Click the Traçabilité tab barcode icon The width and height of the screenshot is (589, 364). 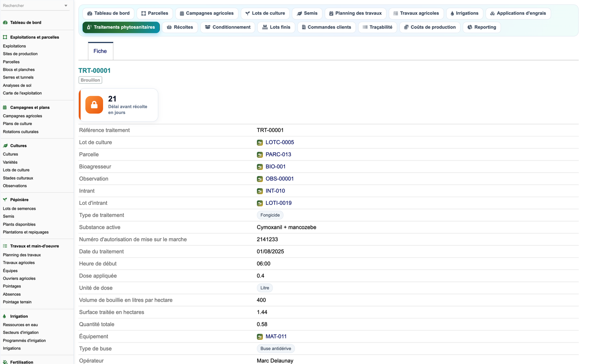pyautogui.click(x=365, y=27)
